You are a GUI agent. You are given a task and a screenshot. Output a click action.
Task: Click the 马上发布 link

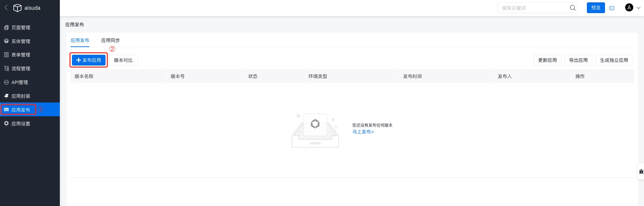pyautogui.click(x=363, y=132)
